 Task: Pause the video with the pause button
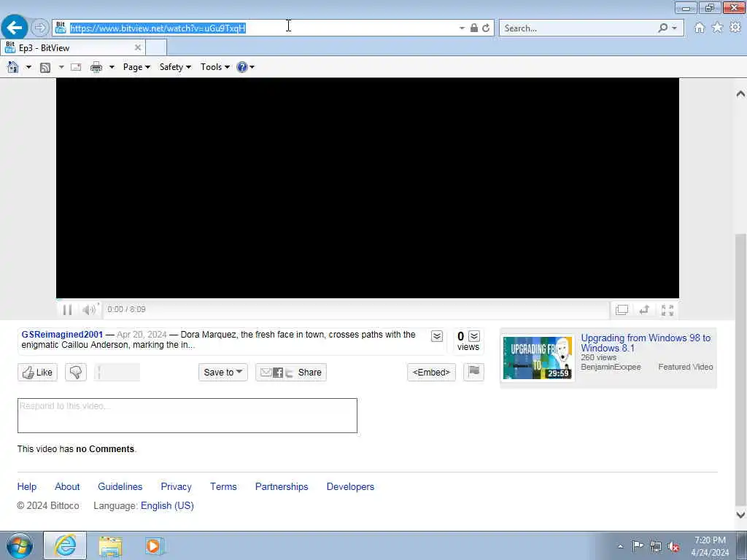[x=67, y=310]
